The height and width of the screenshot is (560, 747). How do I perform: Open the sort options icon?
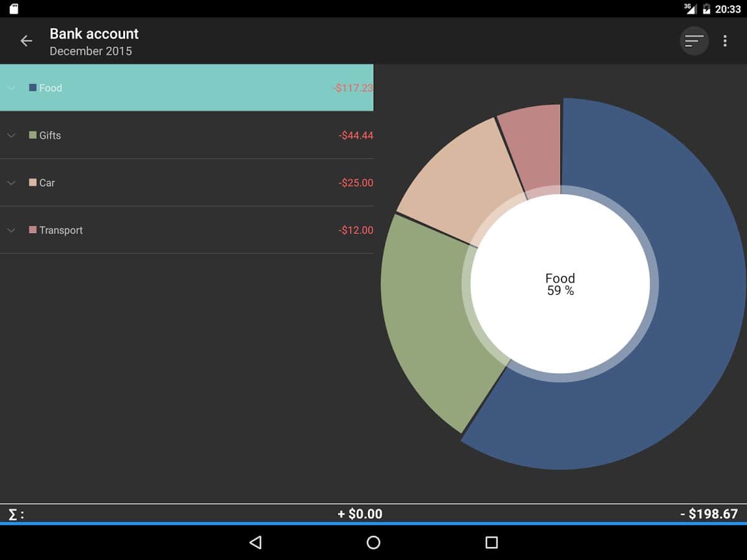pos(694,41)
